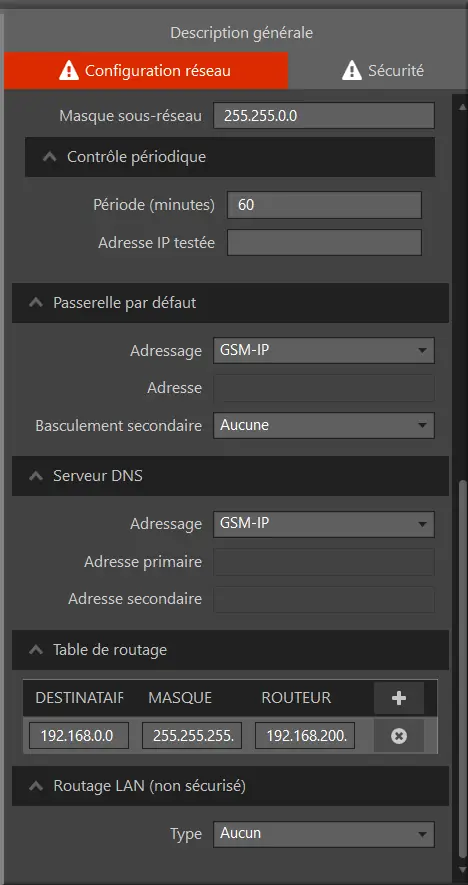The height and width of the screenshot is (885, 468).
Task: Delete the 192.168.0.0 routing entry
Action: [399, 736]
